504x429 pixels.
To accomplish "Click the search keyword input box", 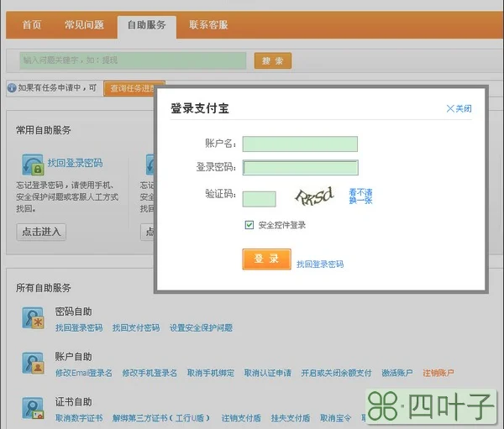I will click(133, 60).
